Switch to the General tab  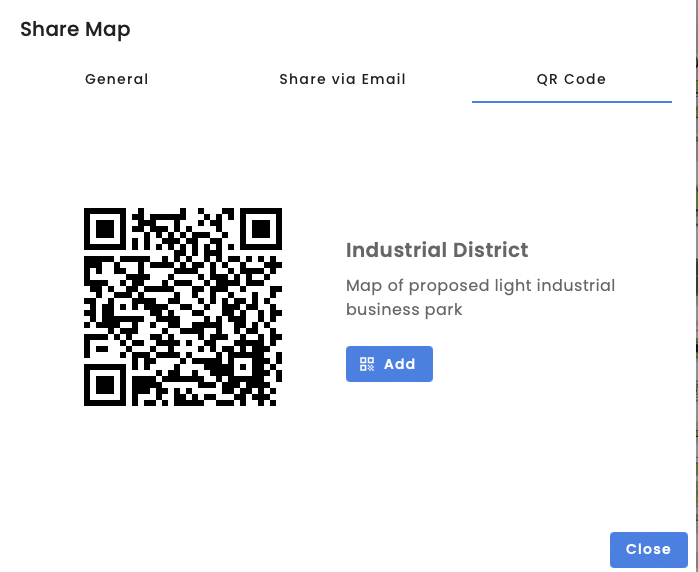117,79
